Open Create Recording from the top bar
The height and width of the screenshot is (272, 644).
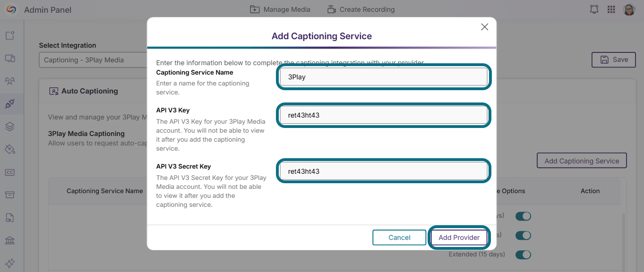point(361,9)
